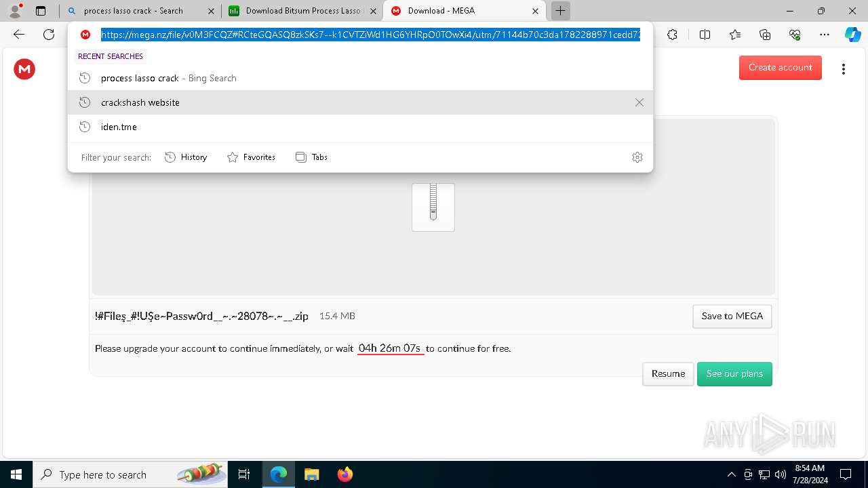
Task: Select 'iden.tme' recent search
Action: tap(360, 127)
